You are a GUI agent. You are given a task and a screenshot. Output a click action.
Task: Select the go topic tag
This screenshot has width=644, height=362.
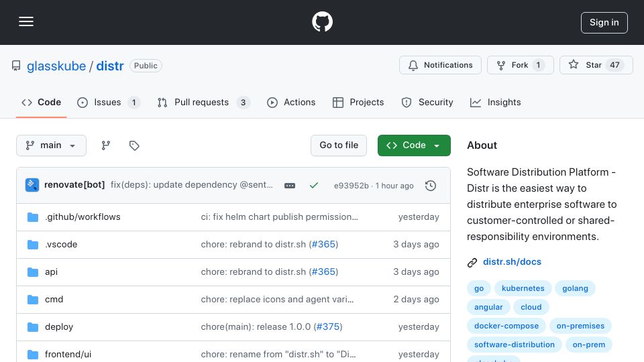pos(479,288)
